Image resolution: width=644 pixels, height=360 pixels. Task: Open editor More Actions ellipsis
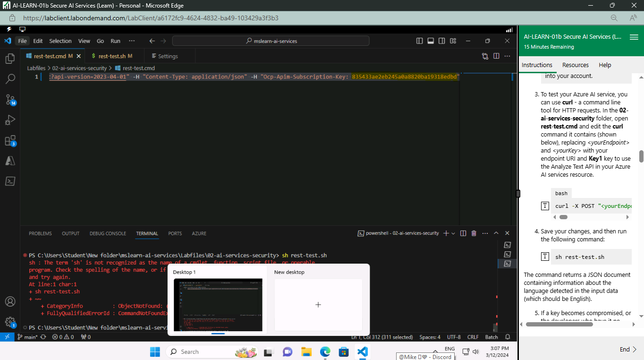[x=508, y=56]
